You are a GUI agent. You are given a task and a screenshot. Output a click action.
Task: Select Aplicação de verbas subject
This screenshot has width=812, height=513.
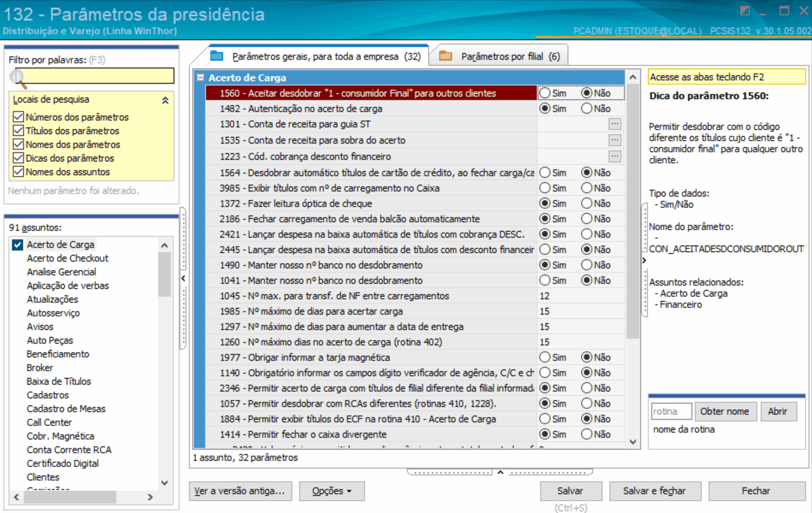68,286
